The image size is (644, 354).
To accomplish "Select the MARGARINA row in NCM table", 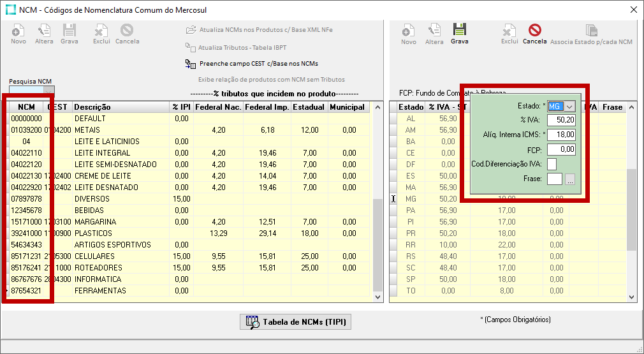I will (96, 222).
